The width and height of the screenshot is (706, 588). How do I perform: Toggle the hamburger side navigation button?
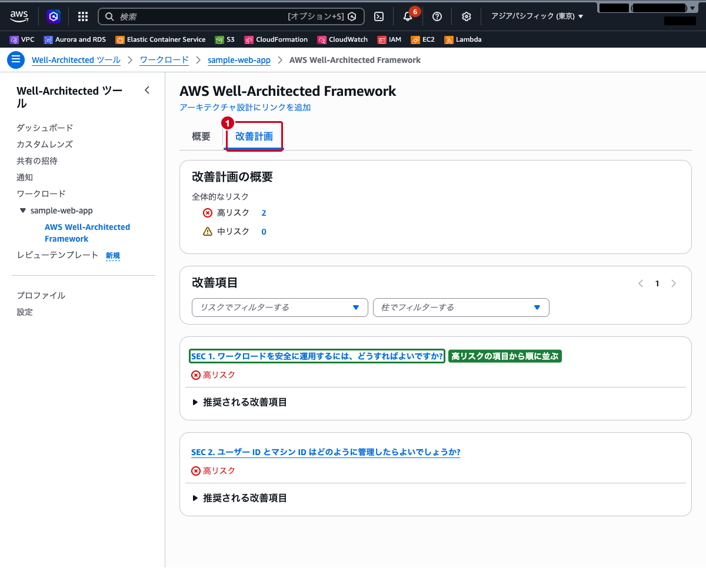click(x=16, y=60)
